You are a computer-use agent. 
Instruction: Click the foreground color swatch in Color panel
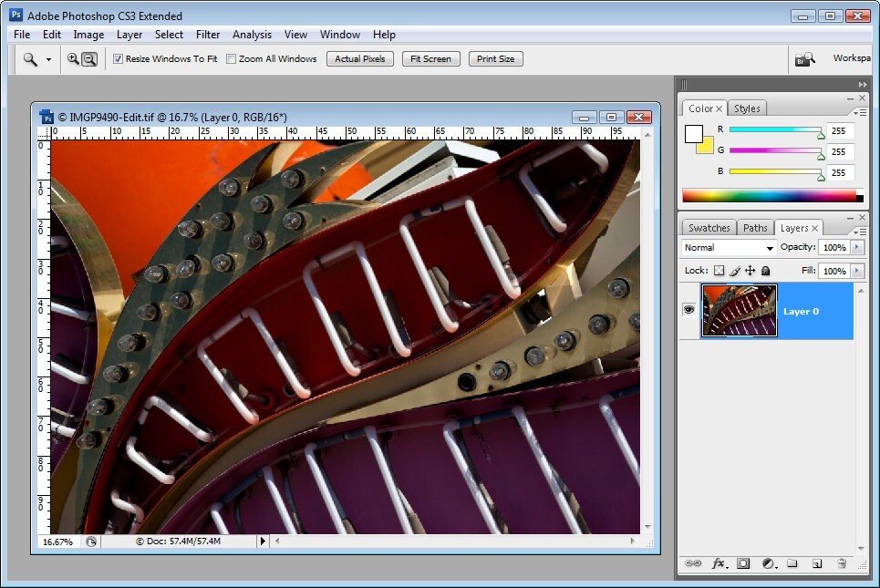694,134
